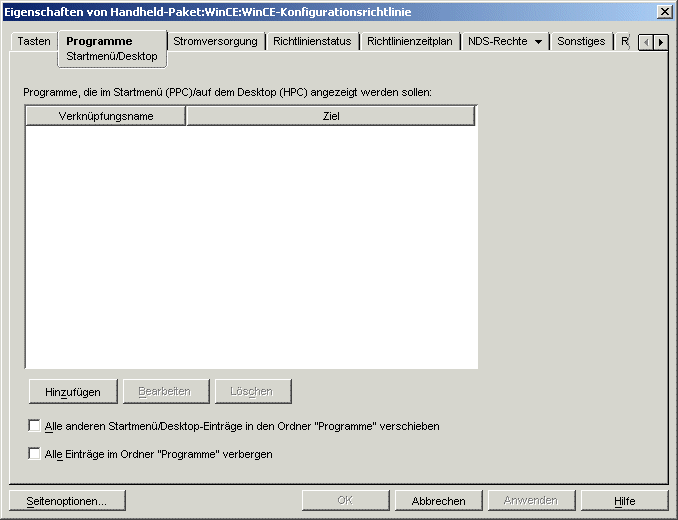The width and height of the screenshot is (678, 520).
Task: Select the Programme Startmenü/Desktop tab
Action: click(112, 48)
